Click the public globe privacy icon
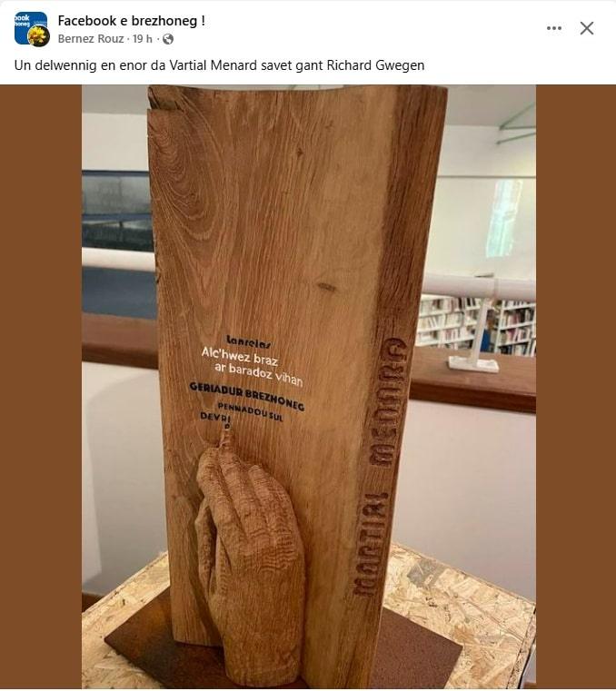This screenshot has height=691, width=616. tap(168, 39)
